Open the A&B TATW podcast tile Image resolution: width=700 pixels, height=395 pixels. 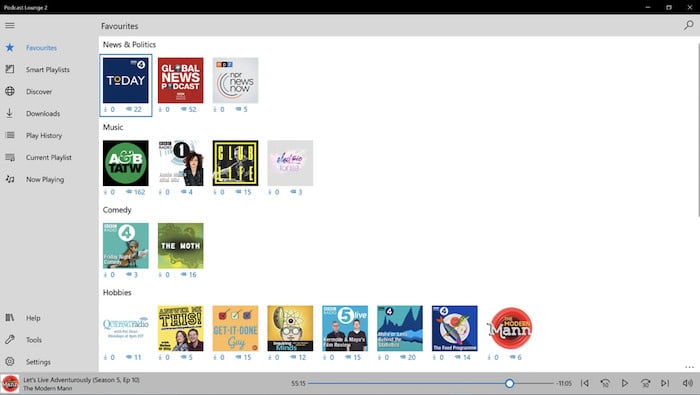[125, 163]
